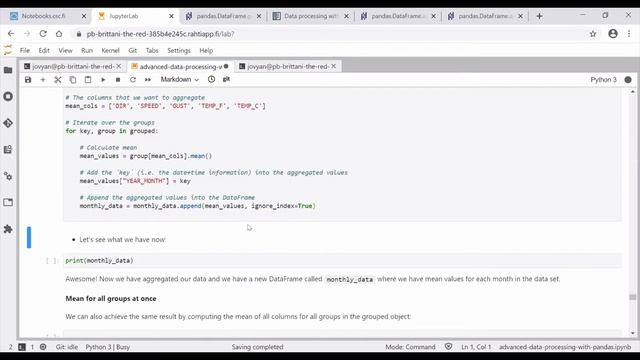The width and height of the screenshot is (640, 360).
Task: Run the selected cell
Action: pyautogui.click(x=103, y=80)
